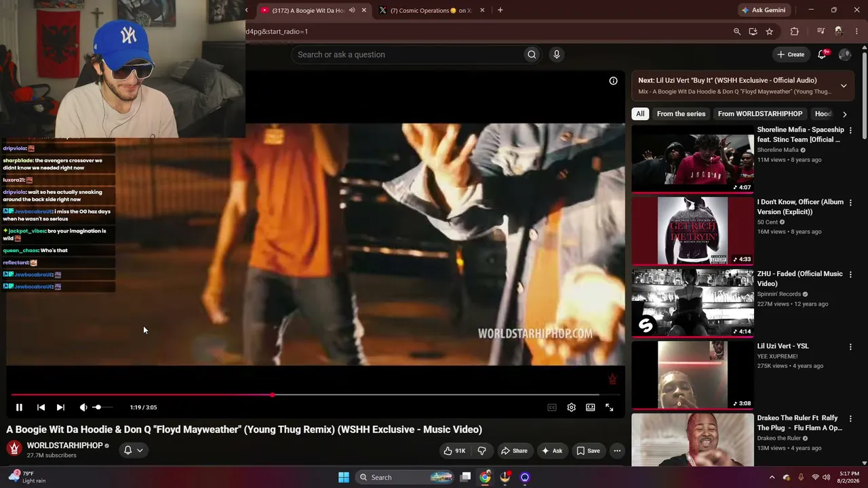Open ZHU - Faded video title
This screenshot has height=488, width=868.
(800, 279)
